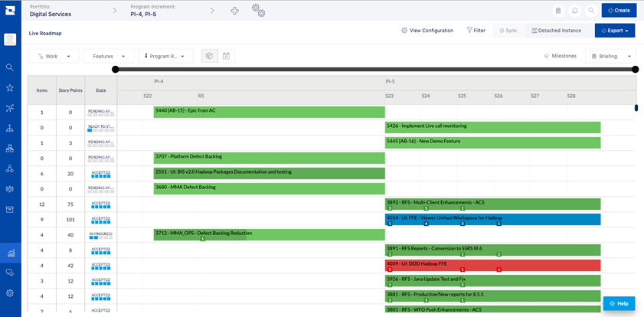Switch to the calendar view toggle
The height and width of the screenshot is (317, 644).
coord(227,56)
